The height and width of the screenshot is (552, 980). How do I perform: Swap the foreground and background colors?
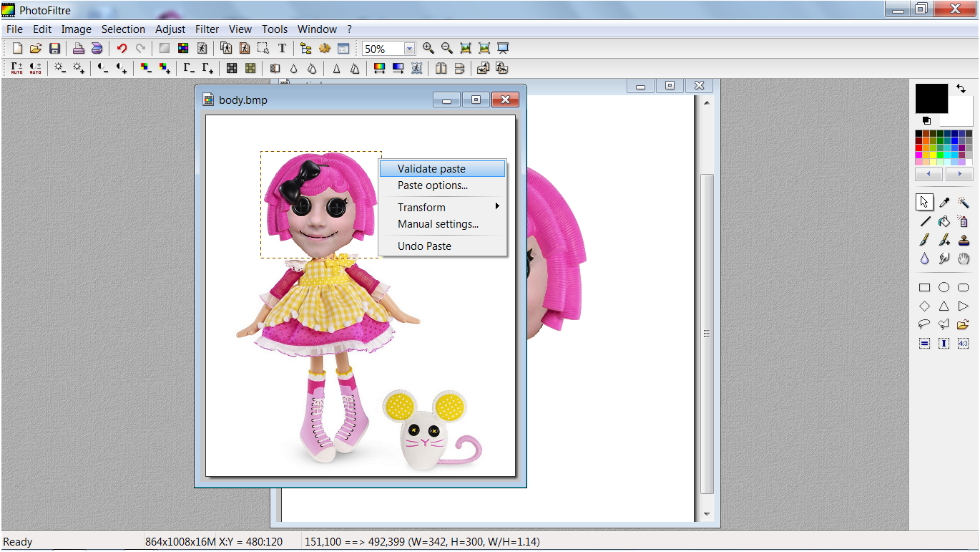(x=961, y=89)
